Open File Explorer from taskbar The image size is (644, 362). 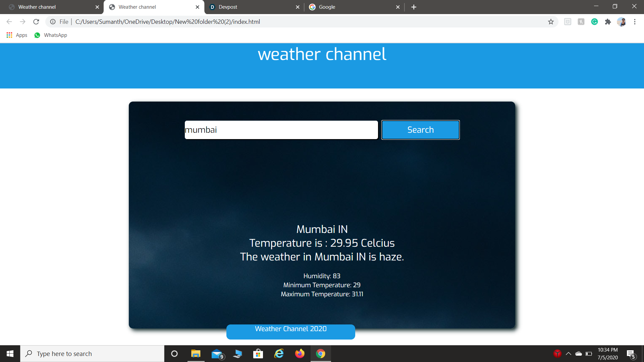[196, 354]
